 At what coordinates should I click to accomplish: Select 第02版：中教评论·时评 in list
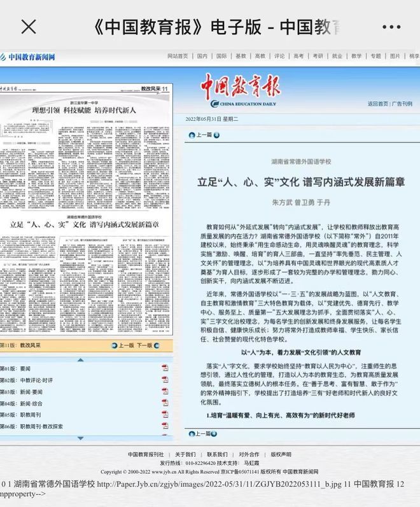coord(26,380)
